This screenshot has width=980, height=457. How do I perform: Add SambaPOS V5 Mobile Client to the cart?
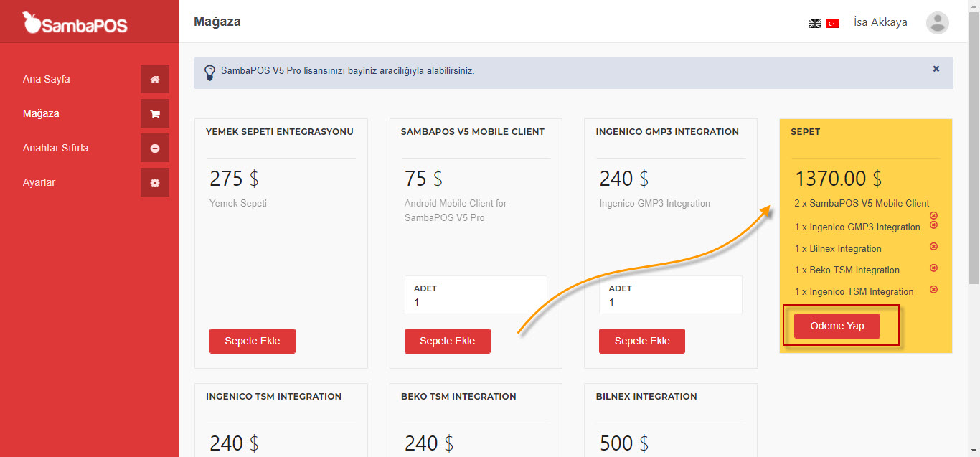(x=448, y=341)
